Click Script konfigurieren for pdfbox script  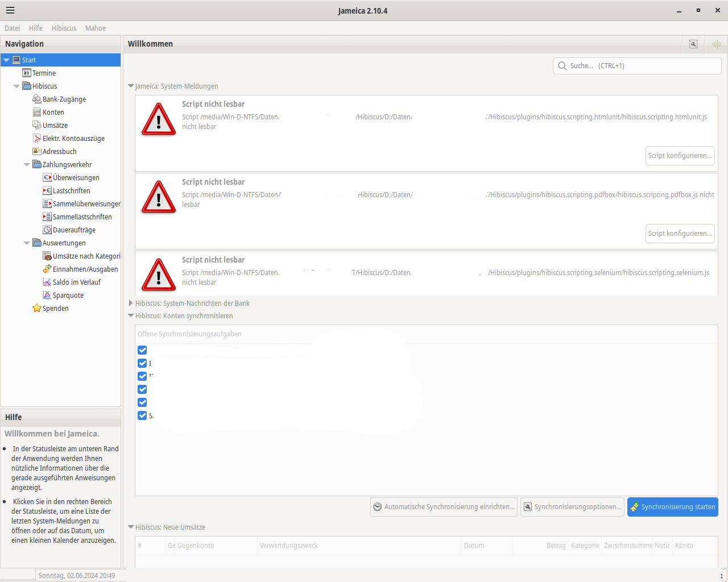pyautogui.click(x=680, y=234)
